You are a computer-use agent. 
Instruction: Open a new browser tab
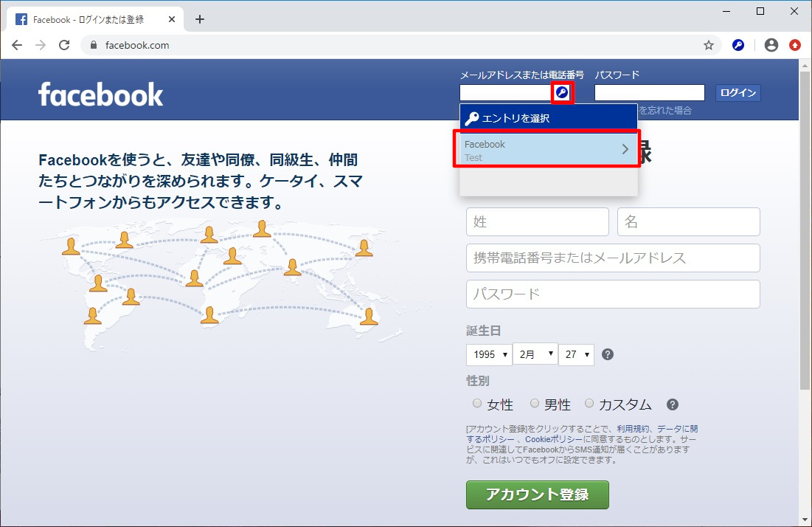(x=199, y=19)
